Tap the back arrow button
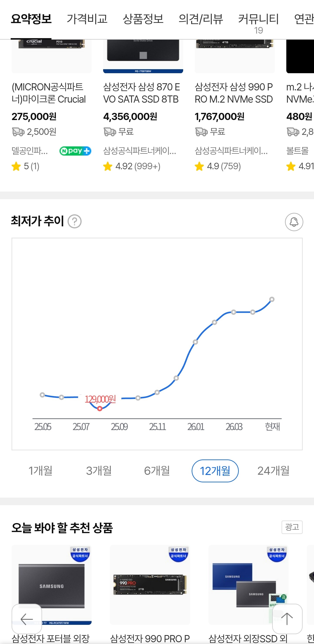 click(x=27, y=619)
